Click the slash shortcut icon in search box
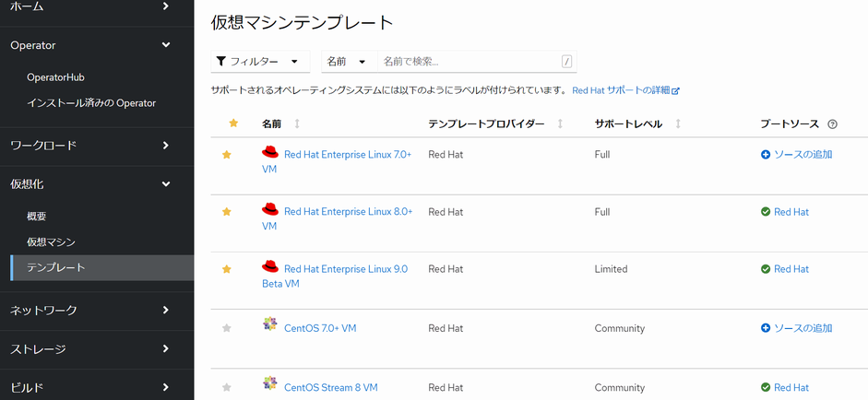 pyautogui.click(x=566, y=62)
